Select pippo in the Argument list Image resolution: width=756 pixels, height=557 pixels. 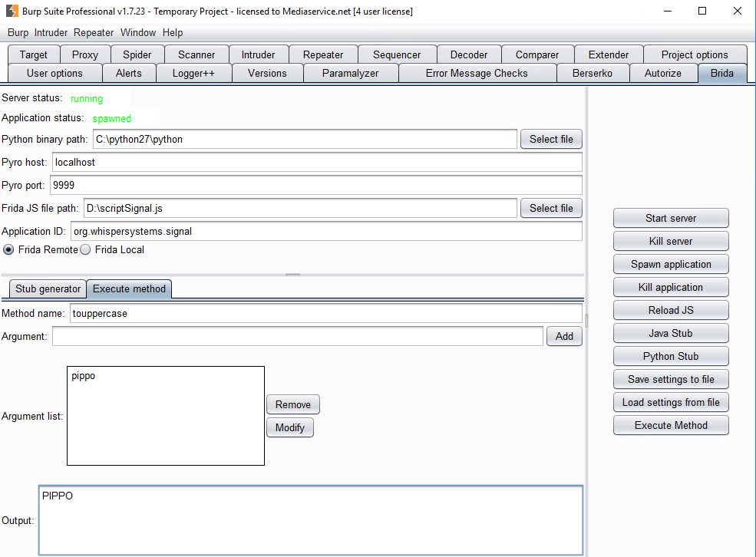pyautogui.click(x=84, y=377)
